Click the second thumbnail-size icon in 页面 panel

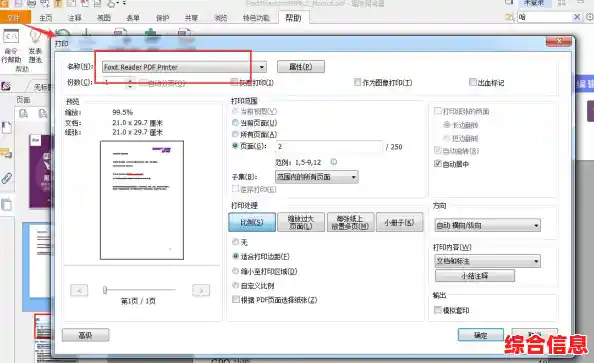pyautogui.click(x=43, y=113)
